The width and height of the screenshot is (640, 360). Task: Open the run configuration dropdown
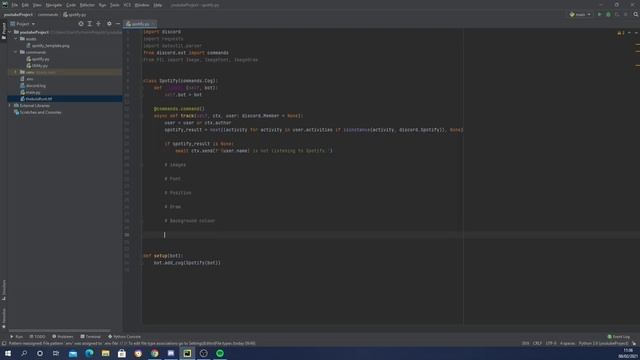pyautogui.click(x=580, y=14)
